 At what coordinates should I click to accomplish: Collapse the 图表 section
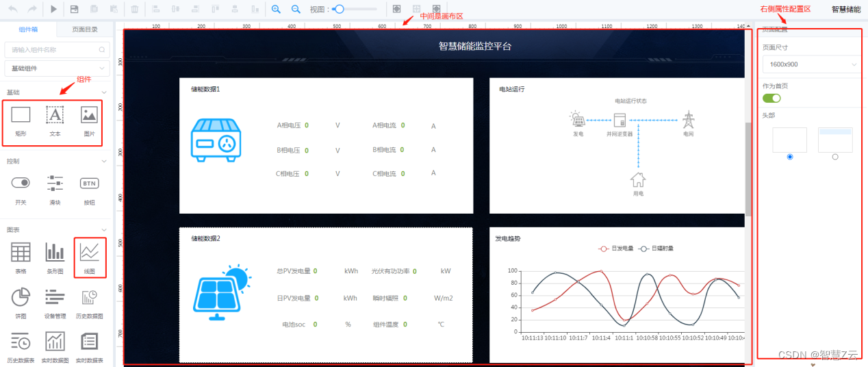click(x=104, y=230)
